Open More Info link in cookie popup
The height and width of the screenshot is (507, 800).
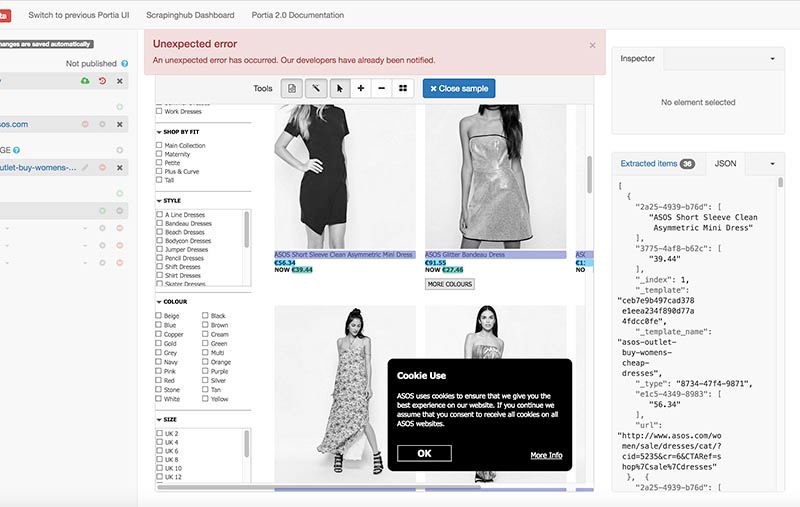click(x=546, y=455)
